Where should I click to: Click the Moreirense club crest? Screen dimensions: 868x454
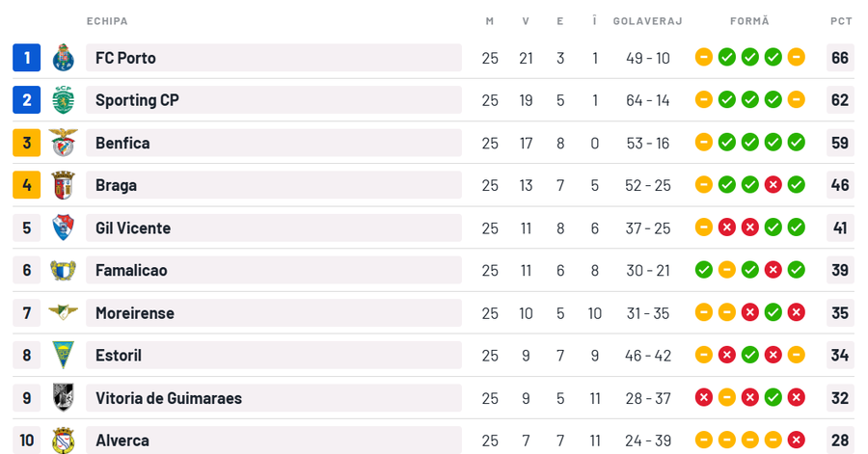pos(63,312)
